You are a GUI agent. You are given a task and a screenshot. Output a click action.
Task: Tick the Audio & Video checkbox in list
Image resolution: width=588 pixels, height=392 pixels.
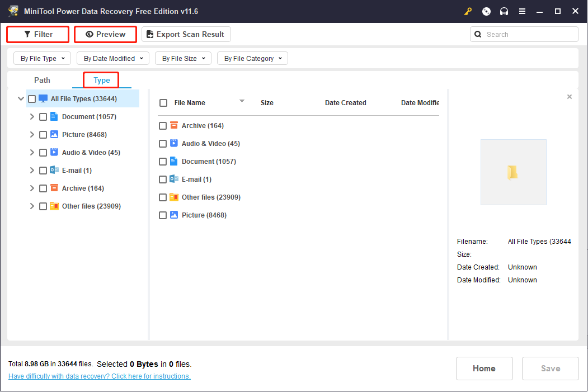coord(163,144)
